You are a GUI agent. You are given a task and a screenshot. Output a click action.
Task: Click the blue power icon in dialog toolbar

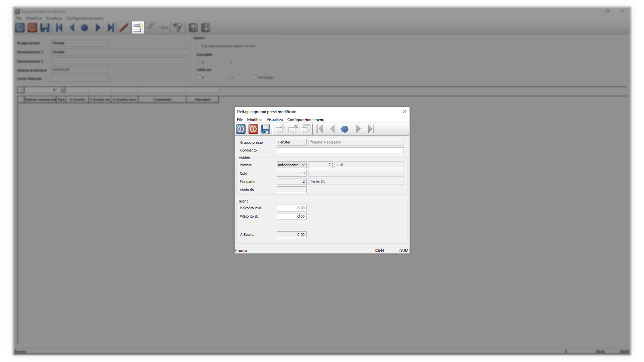click(240, 129)
